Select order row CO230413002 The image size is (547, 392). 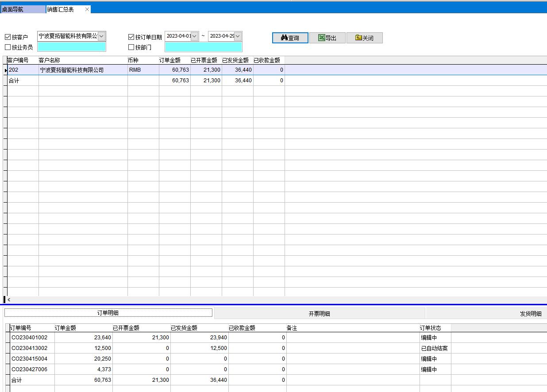pyautogui.click(x=29, y=348)
